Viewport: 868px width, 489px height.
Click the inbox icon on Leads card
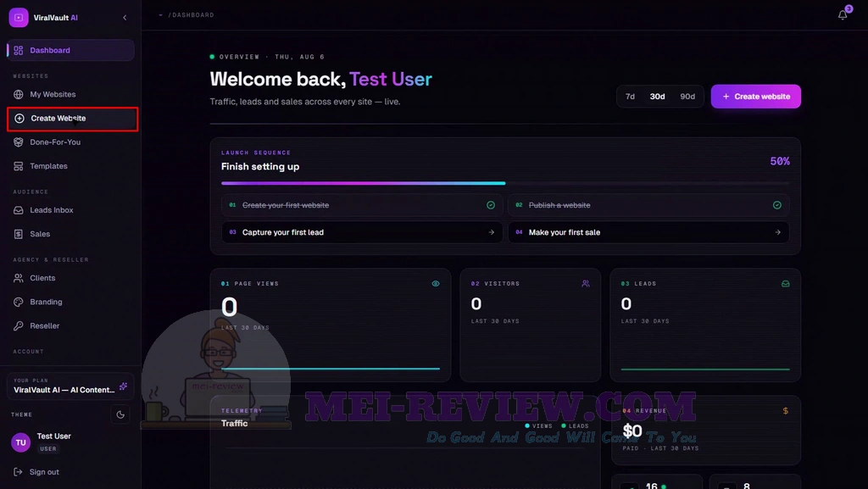click(785, 284)
